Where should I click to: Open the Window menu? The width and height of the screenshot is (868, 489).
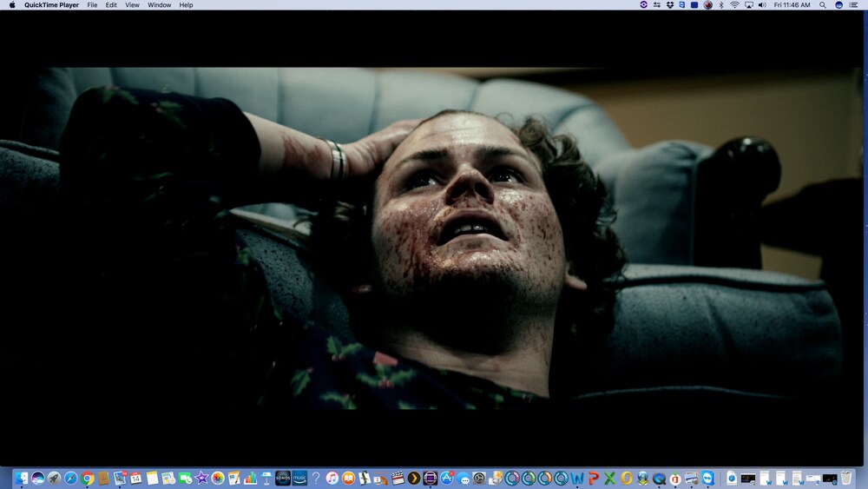point(160,5)
